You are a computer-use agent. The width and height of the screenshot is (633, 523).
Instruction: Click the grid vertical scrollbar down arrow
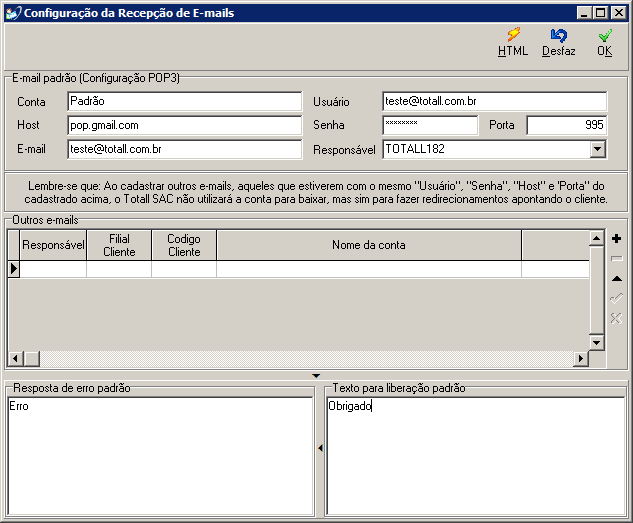[596, 343]
